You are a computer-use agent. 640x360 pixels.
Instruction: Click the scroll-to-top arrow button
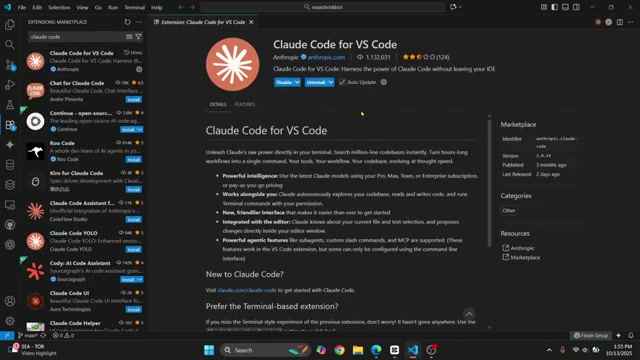click(x=469, y=314)
